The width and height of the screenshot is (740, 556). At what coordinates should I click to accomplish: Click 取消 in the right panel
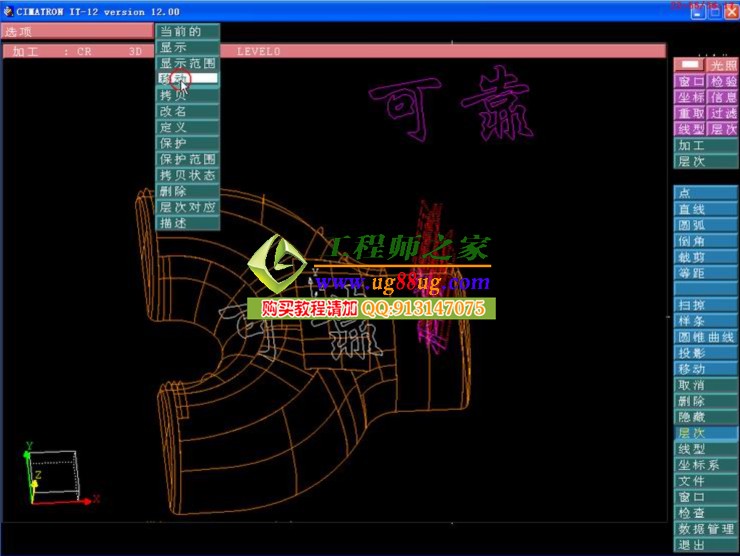tap(706, 385)
